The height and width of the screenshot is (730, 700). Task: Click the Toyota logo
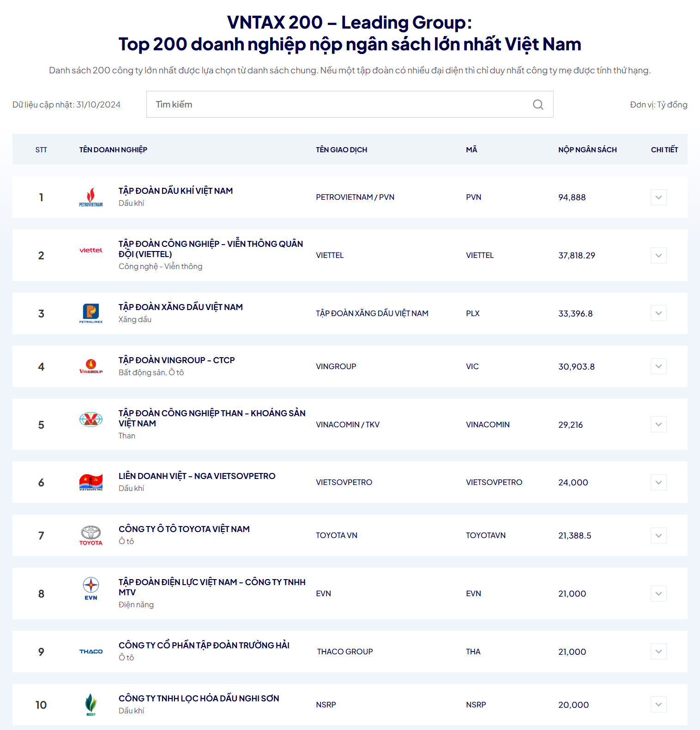(91, 535)
